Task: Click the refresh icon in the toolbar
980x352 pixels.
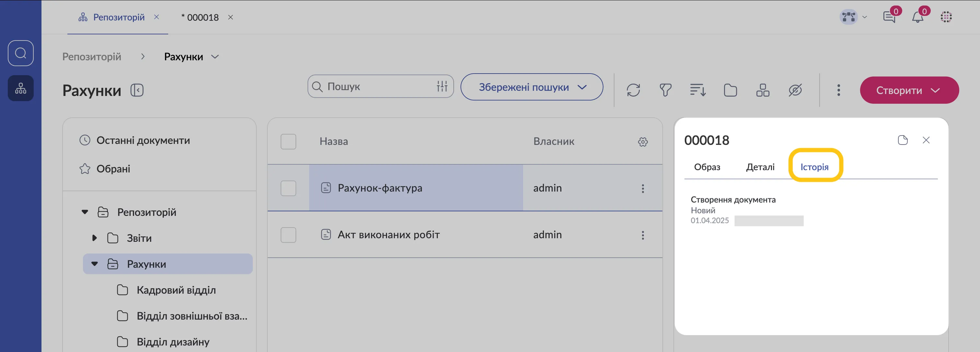Action: [x=633, y=90]
